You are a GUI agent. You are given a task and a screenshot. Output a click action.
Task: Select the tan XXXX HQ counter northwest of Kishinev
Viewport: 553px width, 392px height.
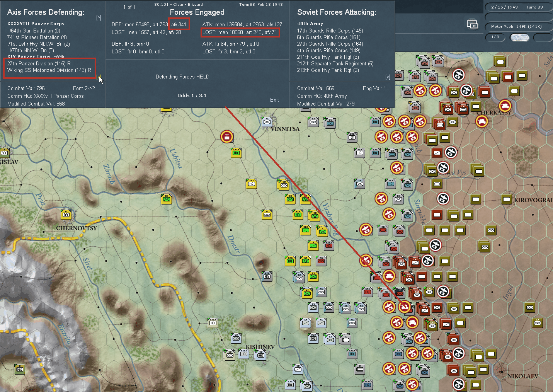click(x=213, y=323)
